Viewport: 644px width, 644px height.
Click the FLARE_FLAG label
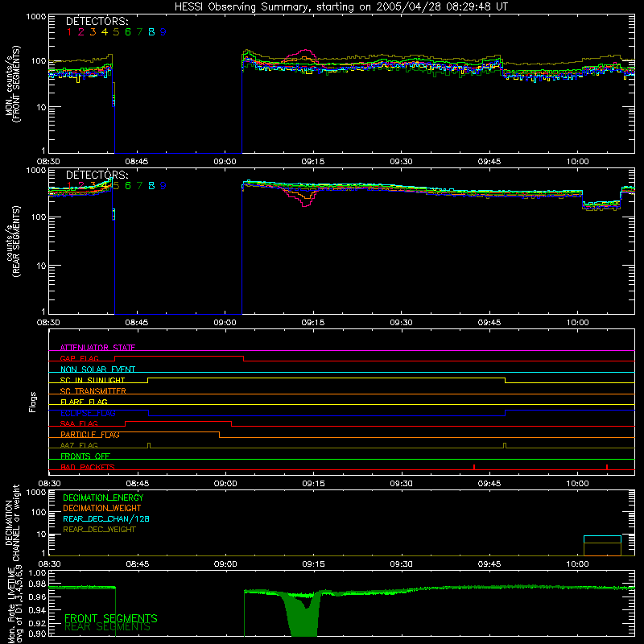pyautogui.click(x=84, y=402)
